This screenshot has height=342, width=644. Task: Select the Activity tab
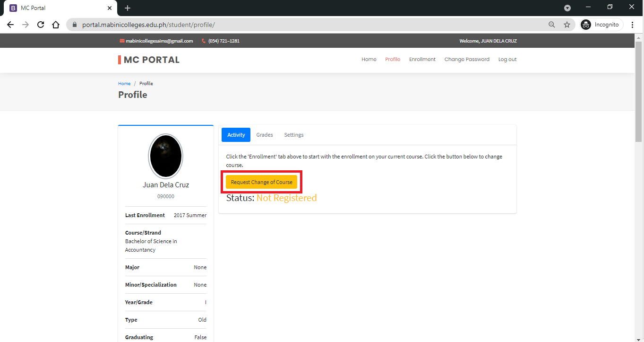pyautogui.click(x=236, y=135)
